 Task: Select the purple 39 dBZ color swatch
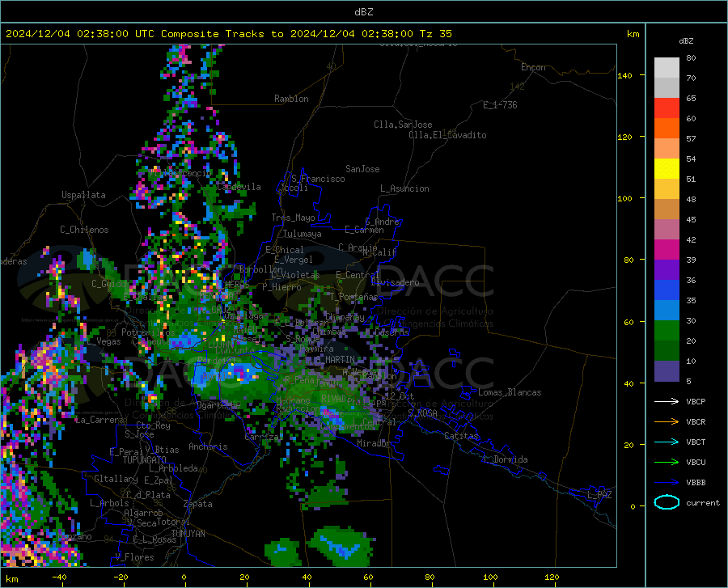(667, 269)
